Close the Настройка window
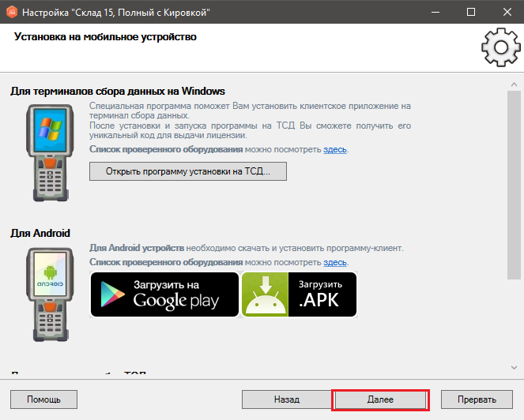The height and width of the screenshot is (420, 524). (507, 12)
